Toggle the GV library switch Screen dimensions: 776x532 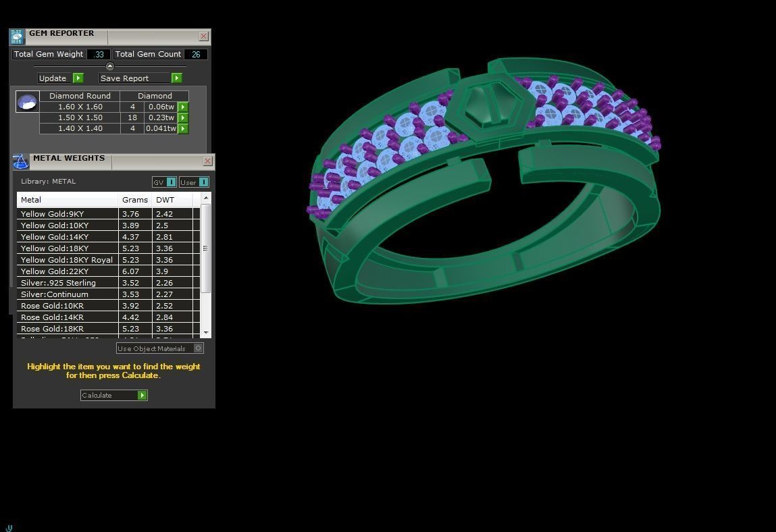pos(164,182)
